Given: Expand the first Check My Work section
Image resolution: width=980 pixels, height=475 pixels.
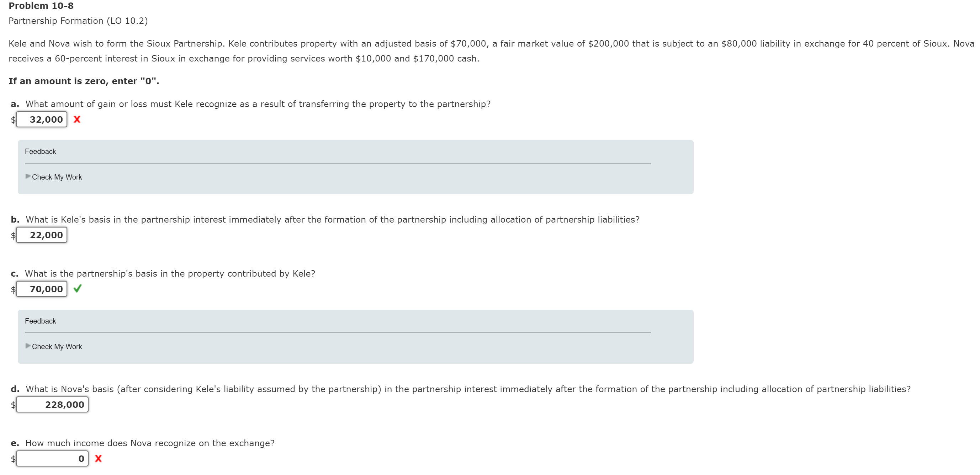Looking at the screenshot, I should pyautogui.click(x=57, y=176).
